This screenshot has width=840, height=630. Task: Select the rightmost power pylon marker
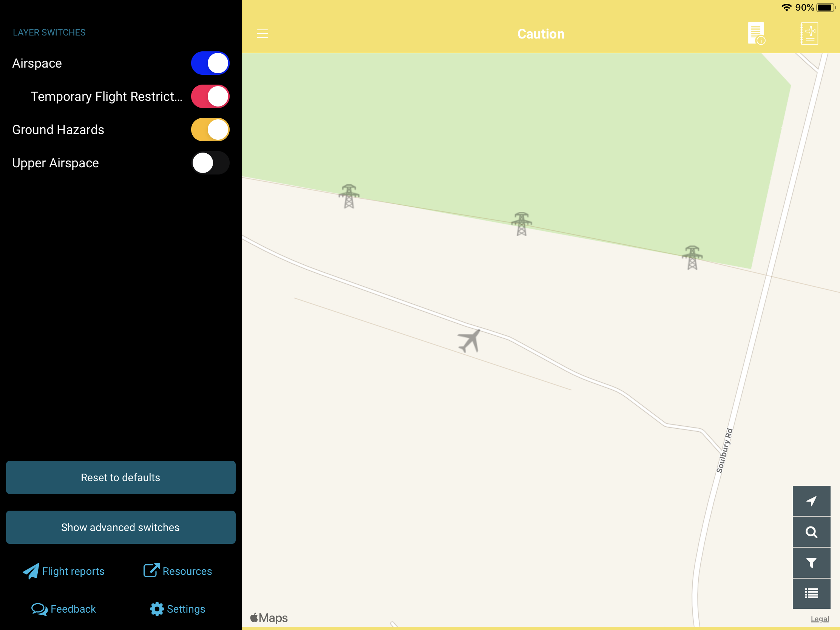tap(692, 258)
